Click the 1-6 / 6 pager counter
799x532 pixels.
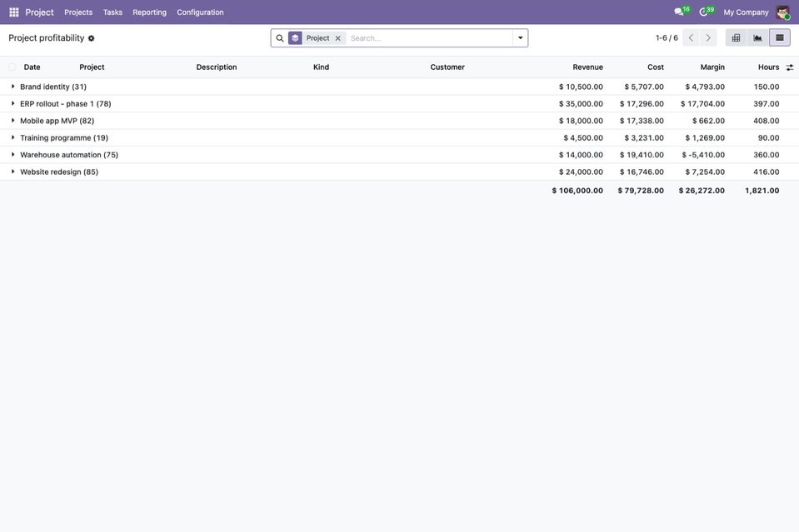click(x=667, y=38)
